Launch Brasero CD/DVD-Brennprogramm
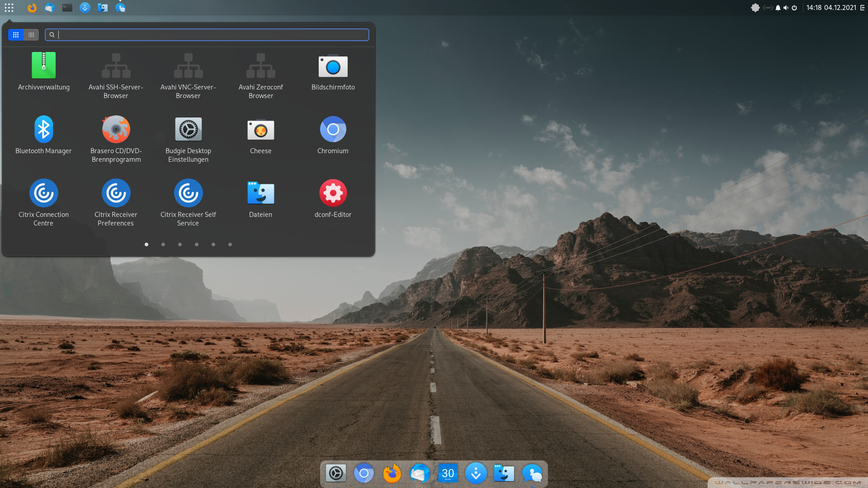Image resolution: width=868 pixels, height=488 pixels. pyautogui.click(x=116, y=129)
